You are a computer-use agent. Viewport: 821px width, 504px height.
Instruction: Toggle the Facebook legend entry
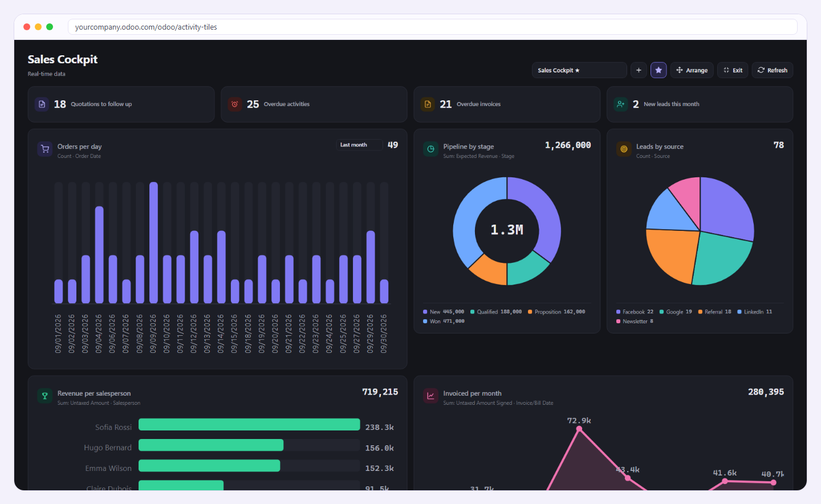coord(635,312)
